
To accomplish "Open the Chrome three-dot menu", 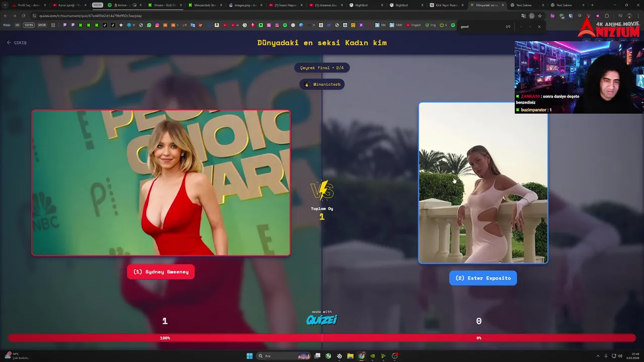I will [x=638, y=16].
